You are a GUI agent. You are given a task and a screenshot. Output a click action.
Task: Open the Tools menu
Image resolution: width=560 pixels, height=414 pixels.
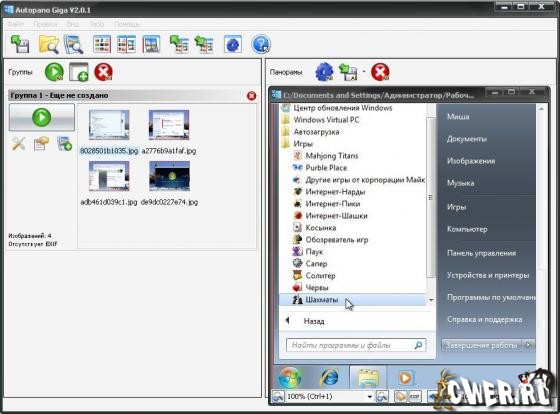pos(97,24)
